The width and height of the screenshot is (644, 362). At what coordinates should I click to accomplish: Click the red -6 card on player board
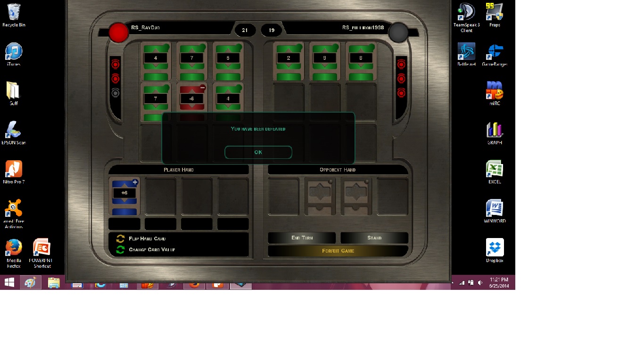(192, 99)
